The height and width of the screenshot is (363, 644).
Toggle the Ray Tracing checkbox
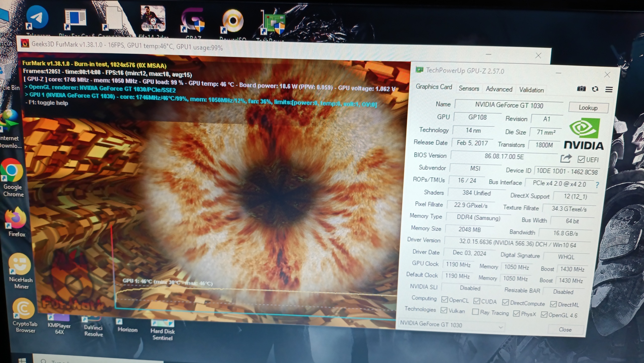tap(475, 312)
